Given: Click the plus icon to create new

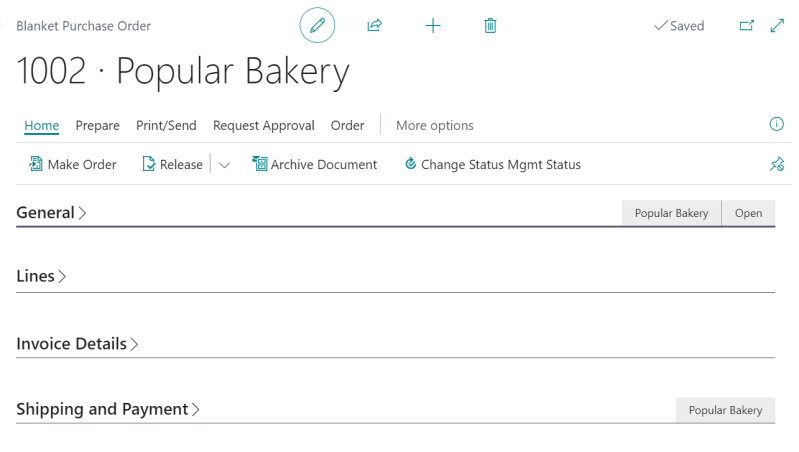Looking at the screenshot, I should pos(433,26).
